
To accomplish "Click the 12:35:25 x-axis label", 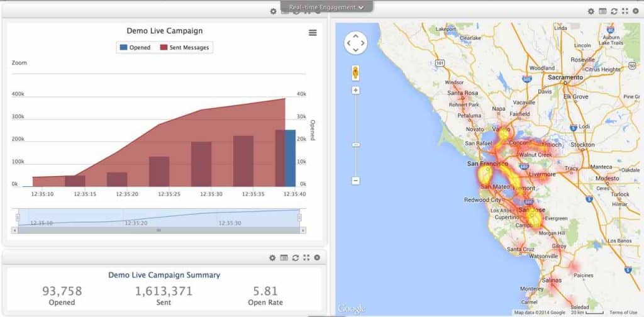I will click(x=169, y=194).
